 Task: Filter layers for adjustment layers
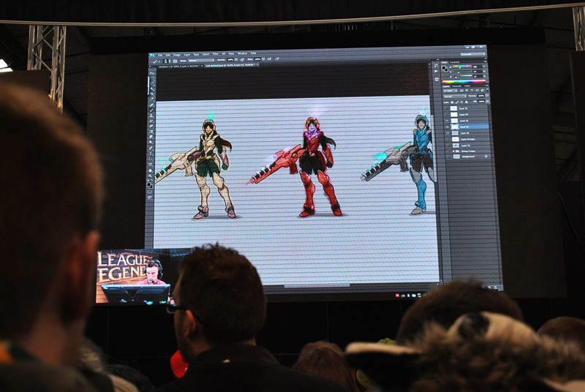[x=467, y=90]
